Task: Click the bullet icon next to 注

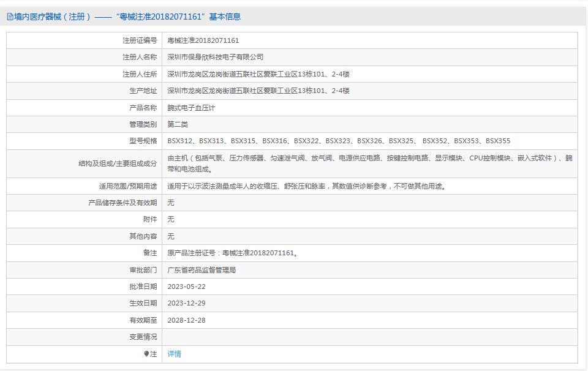Action: [146, 354]
